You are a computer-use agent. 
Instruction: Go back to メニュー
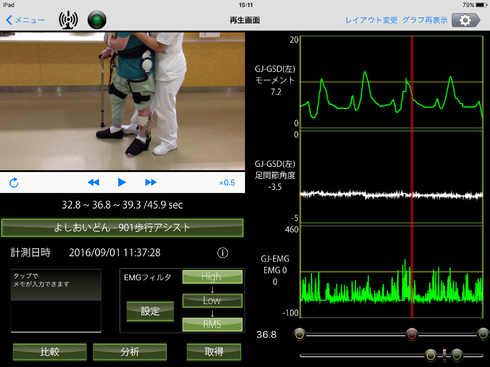coord(25,20)
